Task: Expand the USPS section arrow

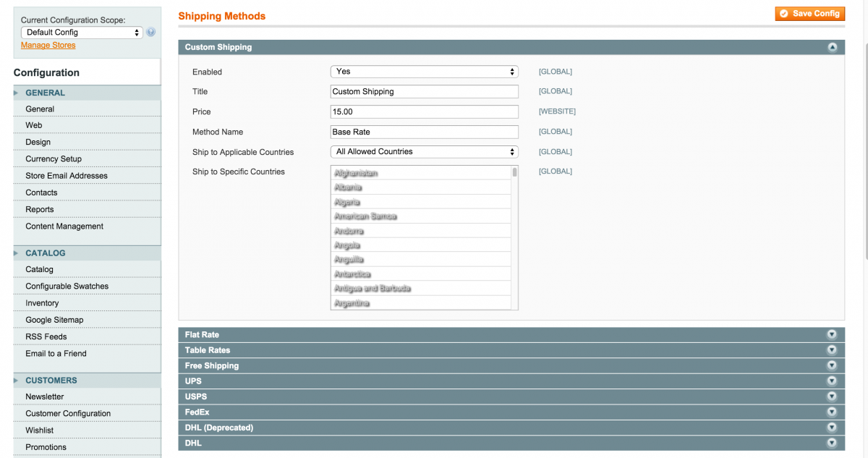Action: [x=832, y=396]
